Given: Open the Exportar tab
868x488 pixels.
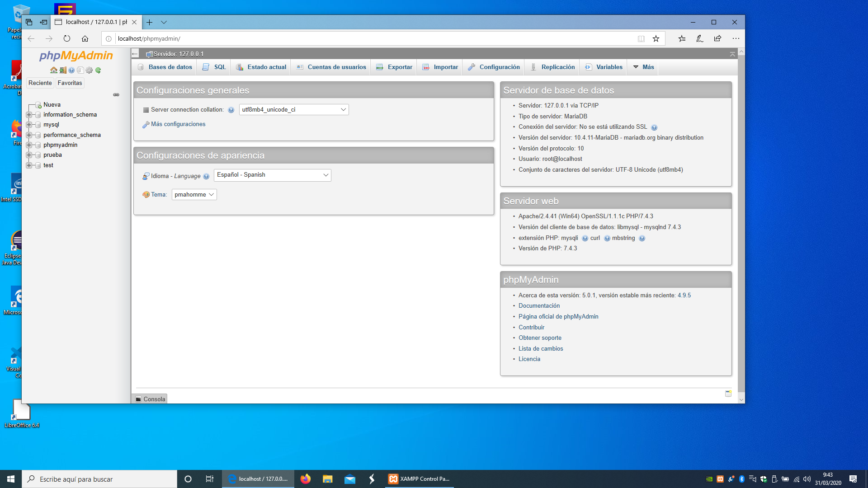Looking at the screenshot, I should point(394,67).
